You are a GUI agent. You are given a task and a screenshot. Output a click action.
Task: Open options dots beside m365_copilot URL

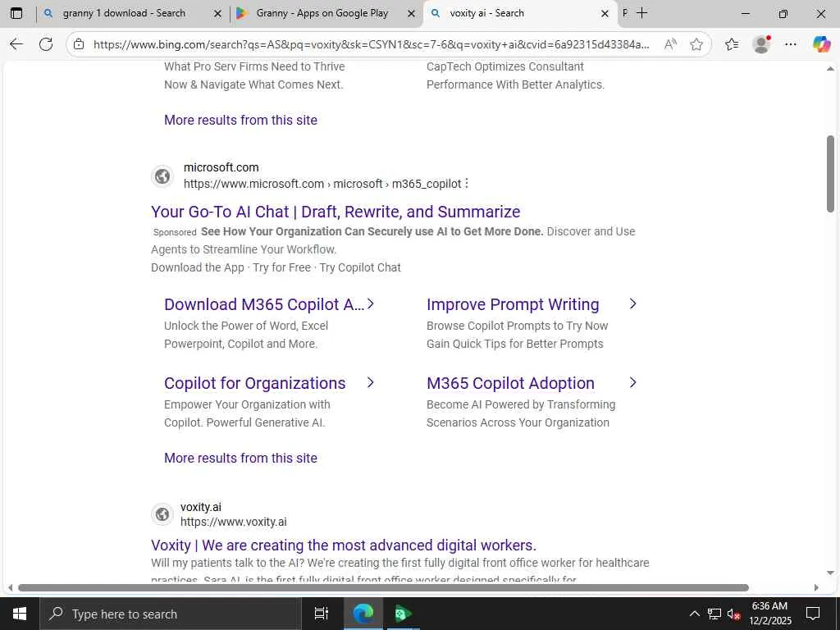click(467, 184)
